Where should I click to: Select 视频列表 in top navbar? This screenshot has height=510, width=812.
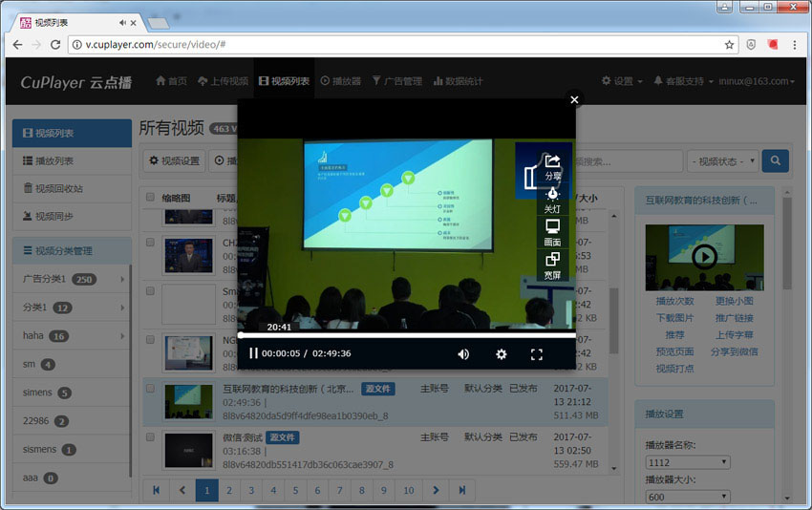(x=284, y=81)
